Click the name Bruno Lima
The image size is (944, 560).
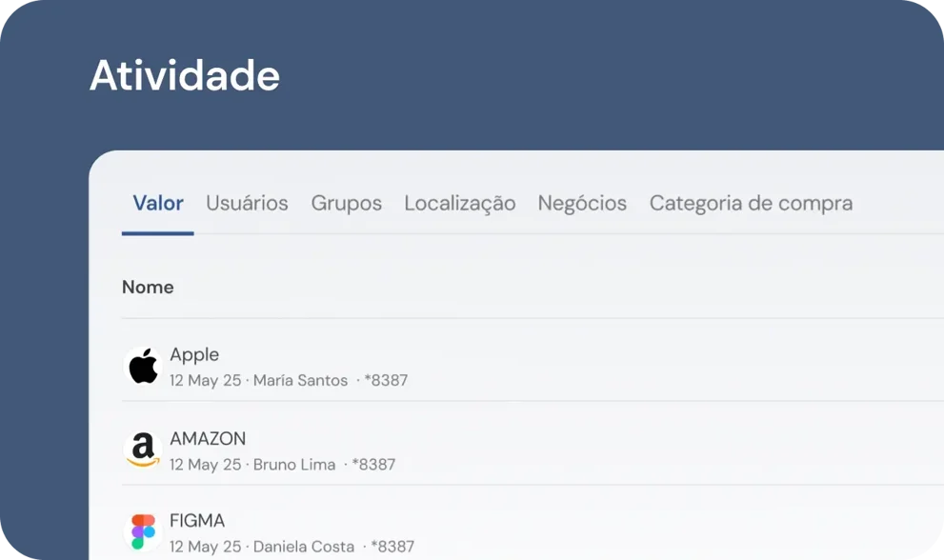point(292,464)
